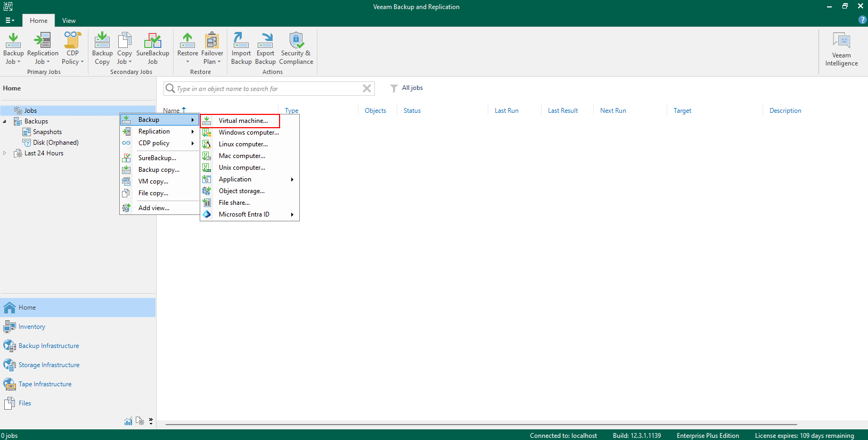Image resolution: width=868 pixels, height=440 pixels.
Task: Switch to the View ribbon tab
Action: (x=69, y=21)
